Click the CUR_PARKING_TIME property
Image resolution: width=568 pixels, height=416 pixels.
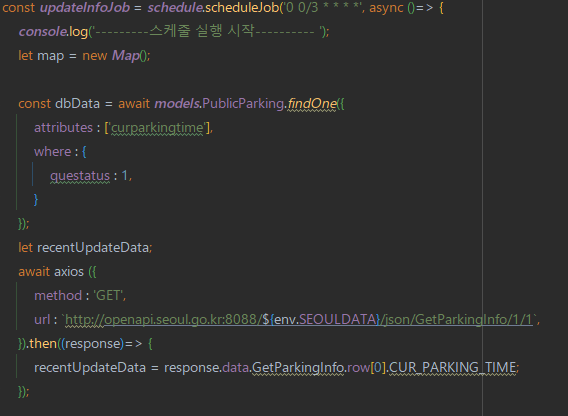452,367
